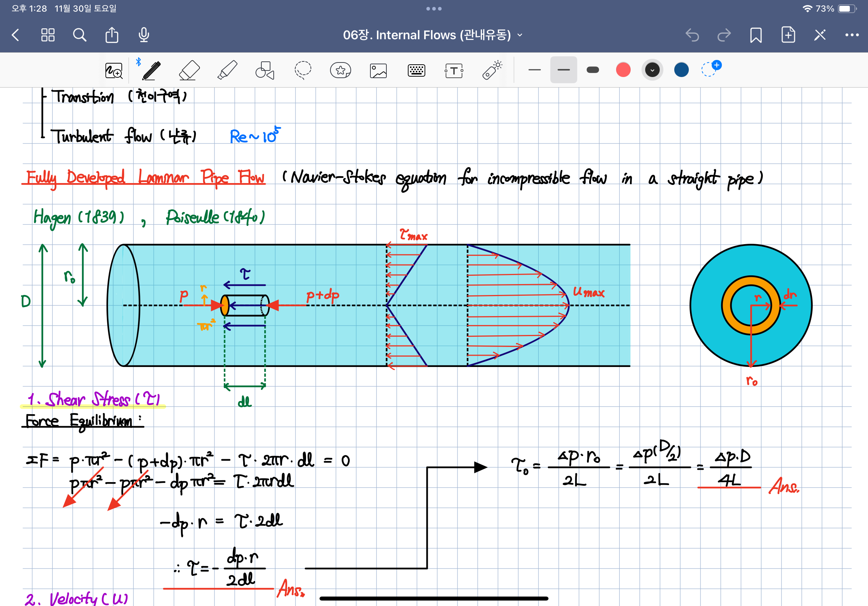Toggle bookmark for this page
The height and width of the screenshot is (606, 868).
pos(756,35)
